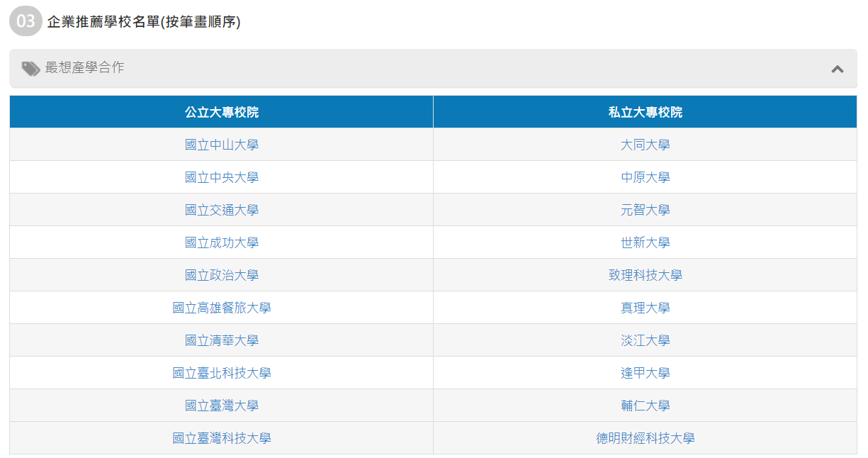Open the 國立中山大學 link
The image size is (868, 458).
[x=222, y=145]
